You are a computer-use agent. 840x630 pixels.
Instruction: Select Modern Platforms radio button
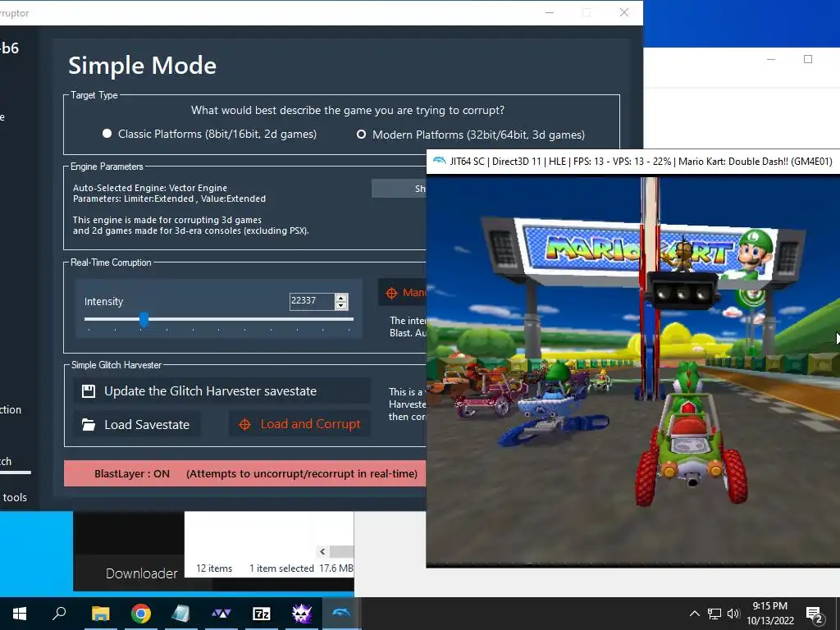click(x=362, y=135)
